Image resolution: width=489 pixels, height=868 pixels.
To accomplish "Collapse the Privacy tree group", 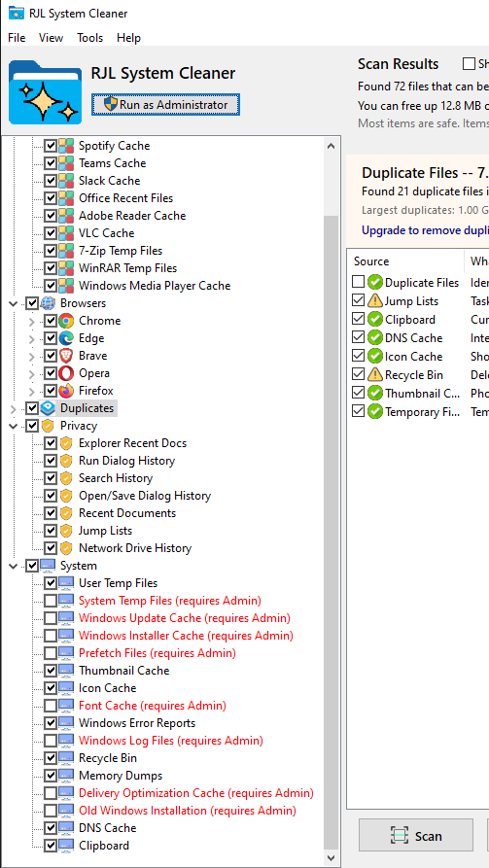I will click(13, 426).
